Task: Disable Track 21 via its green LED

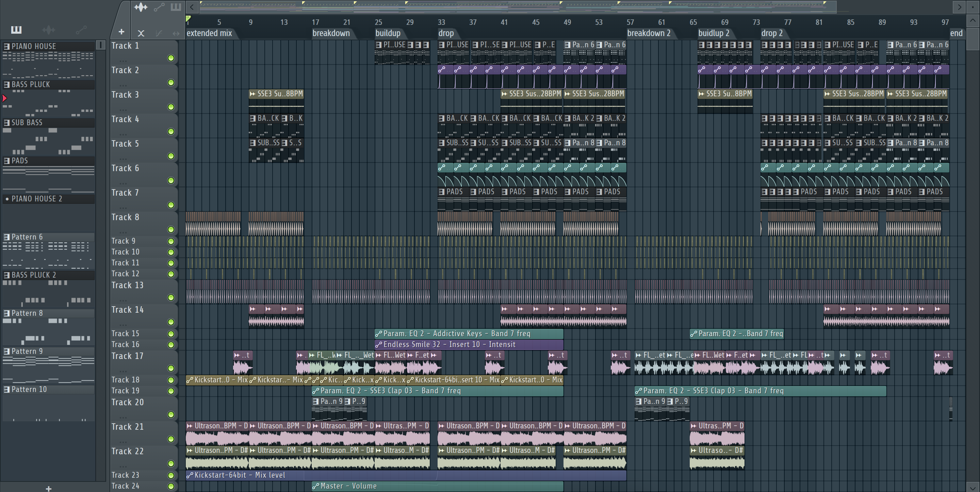Action: pyautogui.click(x=171, y=439)
